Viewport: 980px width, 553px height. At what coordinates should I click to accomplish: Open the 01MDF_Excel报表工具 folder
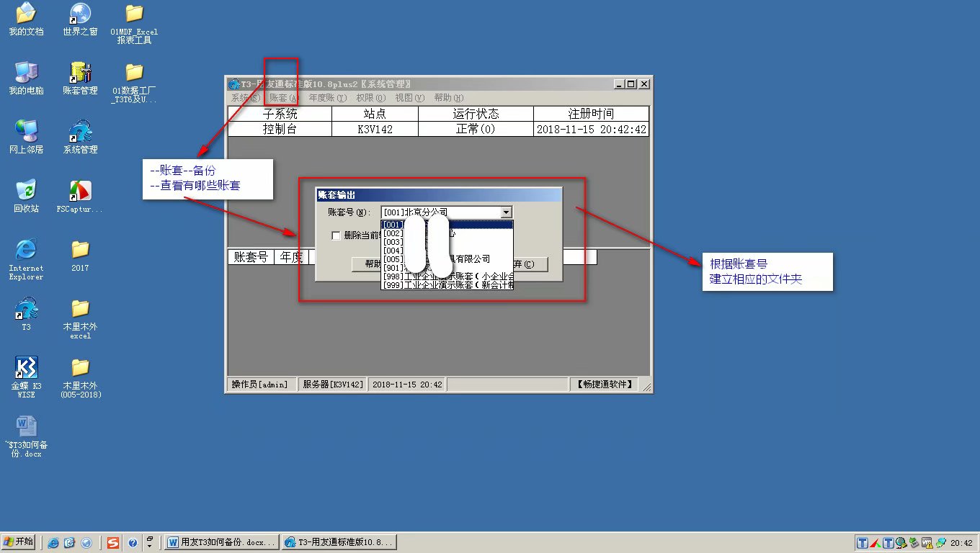(x=134, y=14)
